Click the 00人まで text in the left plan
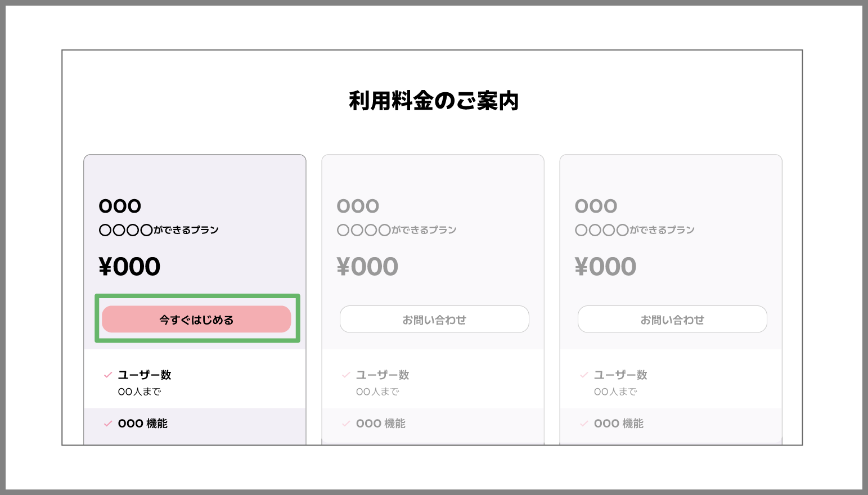The image size is (868, 495). [x=140, y=392]
